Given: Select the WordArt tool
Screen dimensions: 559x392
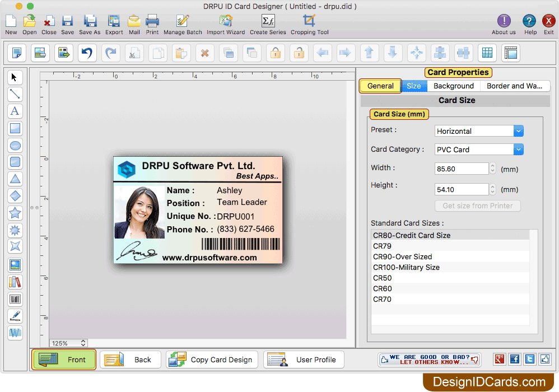Looking at the screenshot, I should [15, 333].
